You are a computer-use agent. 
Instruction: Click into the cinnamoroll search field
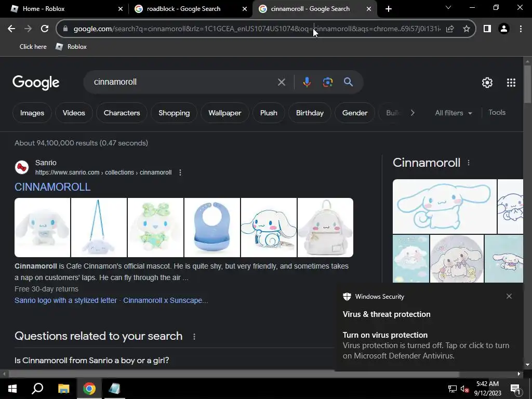183,82
